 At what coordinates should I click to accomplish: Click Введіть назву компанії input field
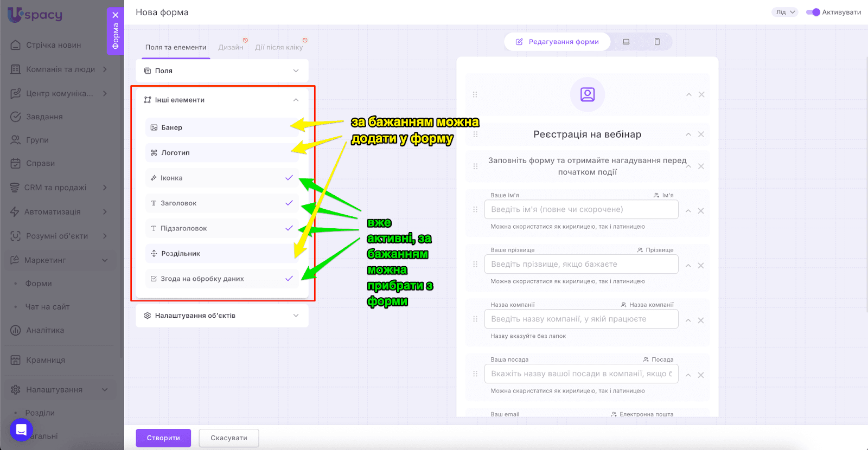tap(581, 319)
